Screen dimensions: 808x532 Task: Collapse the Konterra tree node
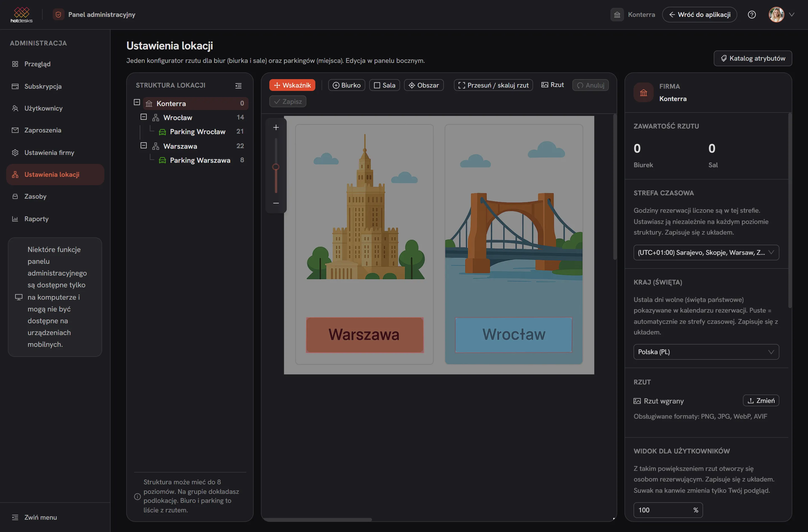[x=137, y=102]
